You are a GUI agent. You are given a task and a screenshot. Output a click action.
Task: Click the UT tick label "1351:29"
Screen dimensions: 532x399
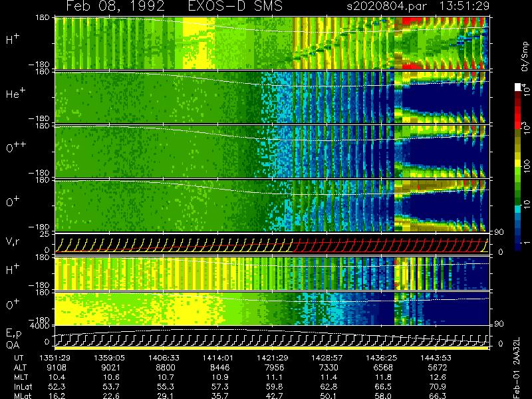coord(55,358)
